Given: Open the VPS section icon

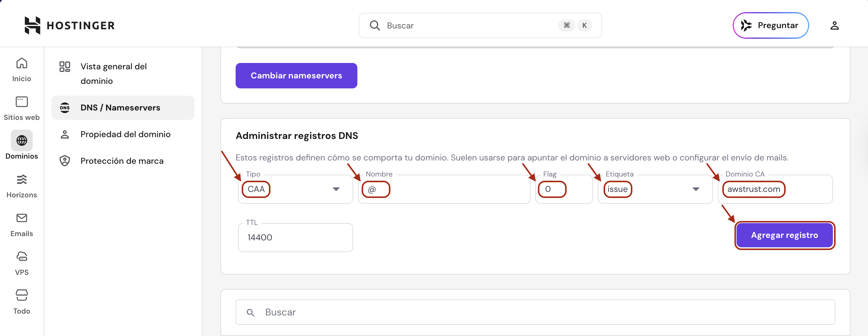Looking at the screenshot, I should tap(22, 257).
